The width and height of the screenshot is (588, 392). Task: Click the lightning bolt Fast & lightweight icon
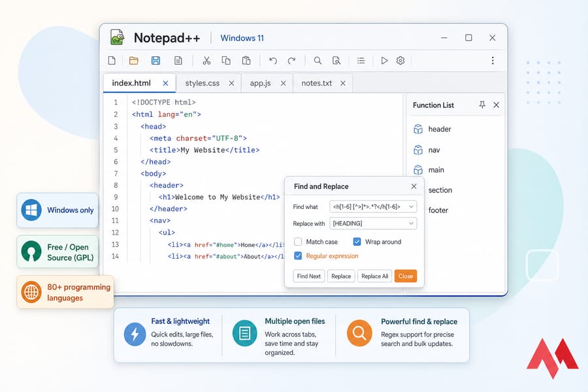pyautogui.click(x=135, y=334)
